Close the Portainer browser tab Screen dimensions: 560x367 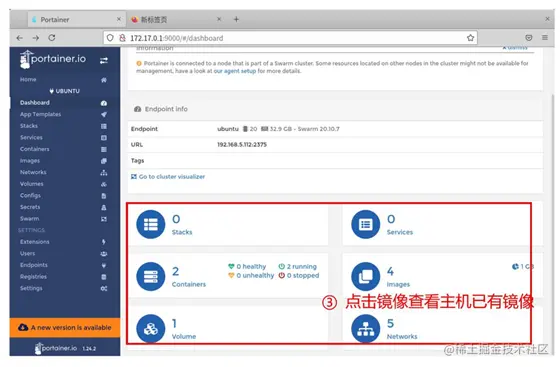coord(119,19)
